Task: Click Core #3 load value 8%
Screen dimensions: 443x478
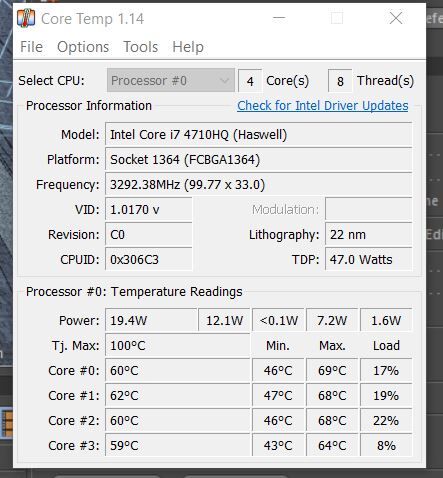Action: [x=386, y=445]
